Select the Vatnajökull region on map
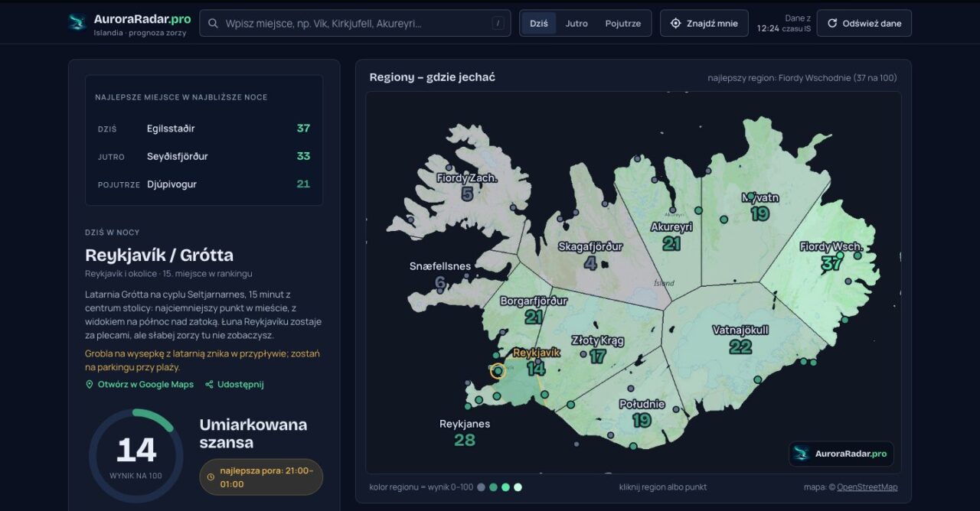 click(740, 338)
